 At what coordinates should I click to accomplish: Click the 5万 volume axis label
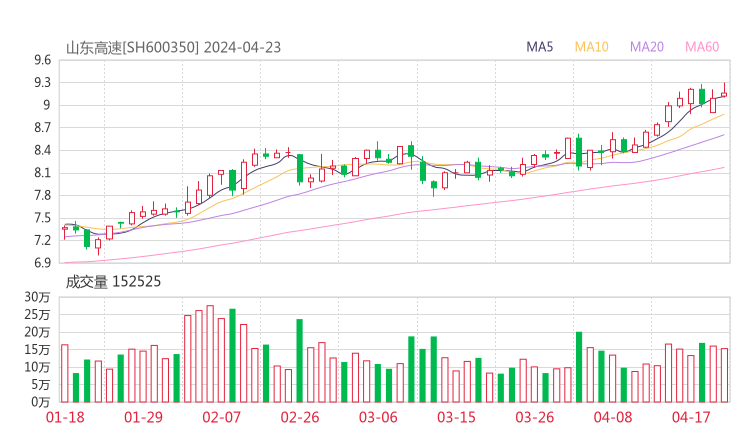pos(41,385)
